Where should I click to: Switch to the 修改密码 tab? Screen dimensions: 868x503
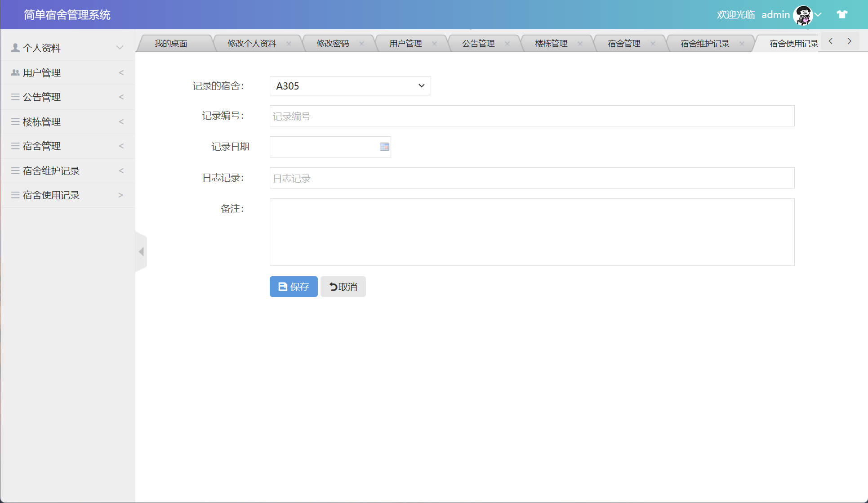(333, 43)
